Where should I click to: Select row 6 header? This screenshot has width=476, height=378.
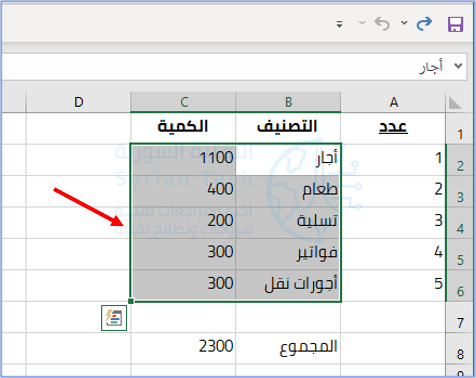tap(460, 286)
